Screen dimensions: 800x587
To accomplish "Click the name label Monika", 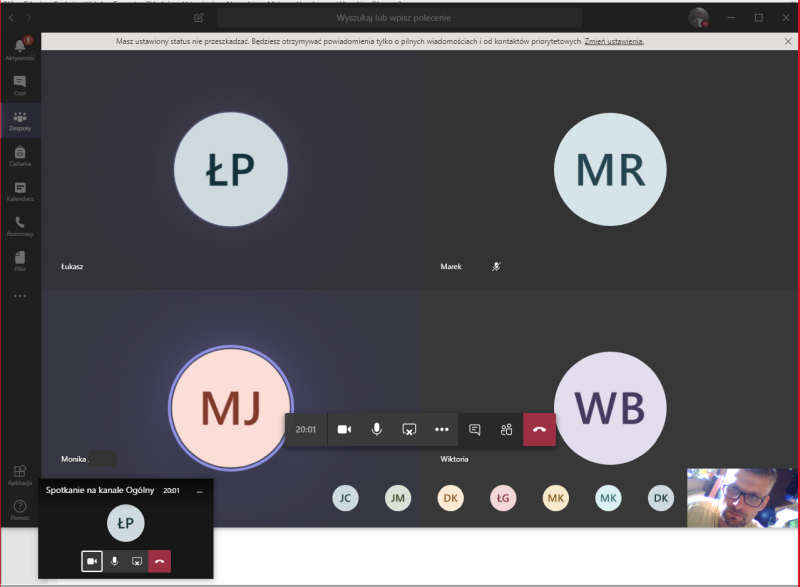I will coord(74,459).
